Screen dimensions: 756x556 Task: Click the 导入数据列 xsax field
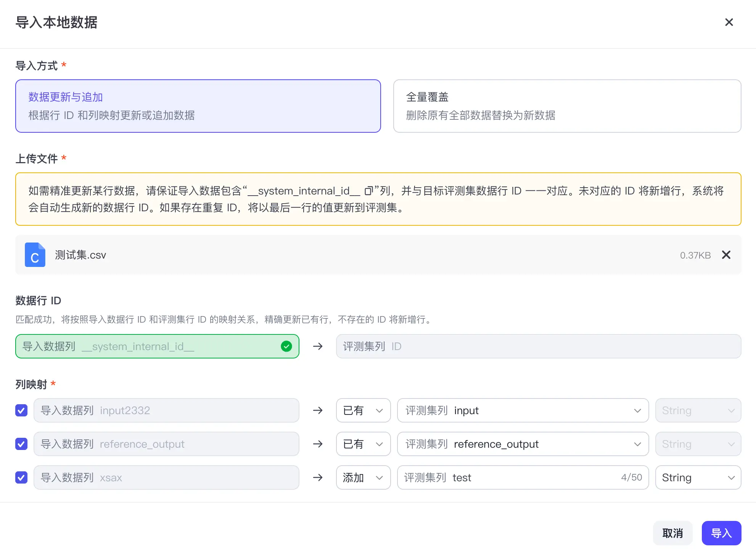pyautogui.click(x=166, y=477)
